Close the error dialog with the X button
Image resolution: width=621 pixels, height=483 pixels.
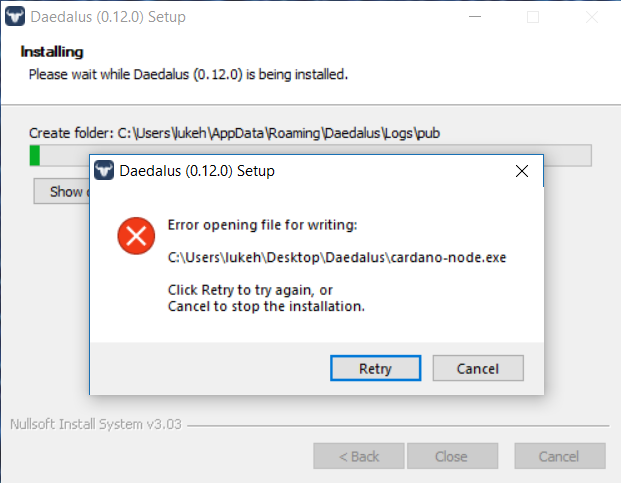click(x=521, y=171)
